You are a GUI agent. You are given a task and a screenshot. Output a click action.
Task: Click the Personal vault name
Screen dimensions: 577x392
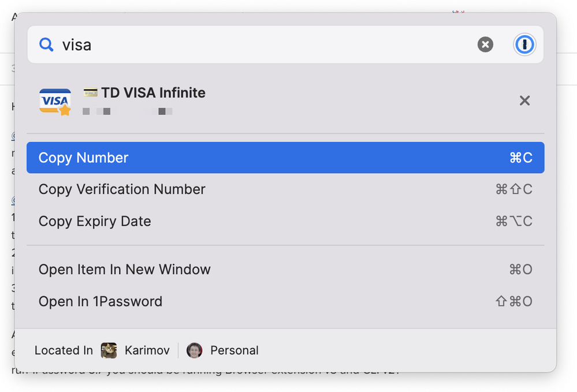click(x=234, y=350)
